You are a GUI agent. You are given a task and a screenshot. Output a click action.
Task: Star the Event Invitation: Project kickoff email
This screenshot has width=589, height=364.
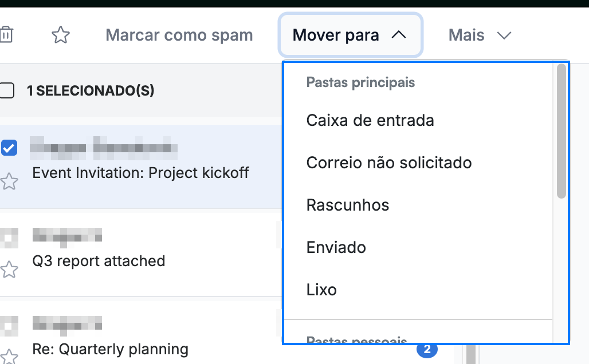[x=9, y=181]
